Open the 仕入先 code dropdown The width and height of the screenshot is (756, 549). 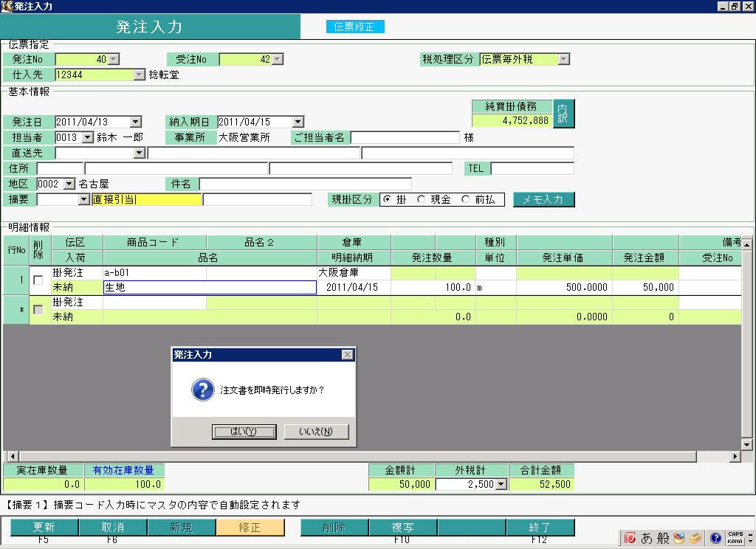point(139,75)
